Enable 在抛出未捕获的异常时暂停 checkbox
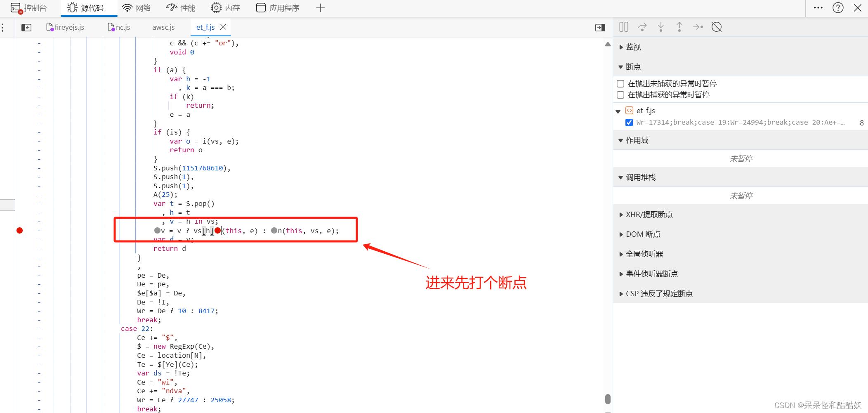The height and width of the screenshot is (413, 868). (620, 84)
